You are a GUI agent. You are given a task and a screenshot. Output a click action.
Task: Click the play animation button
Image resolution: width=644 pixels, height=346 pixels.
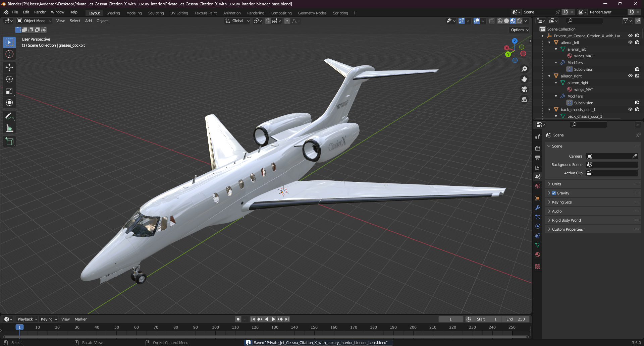pos(273,319)
